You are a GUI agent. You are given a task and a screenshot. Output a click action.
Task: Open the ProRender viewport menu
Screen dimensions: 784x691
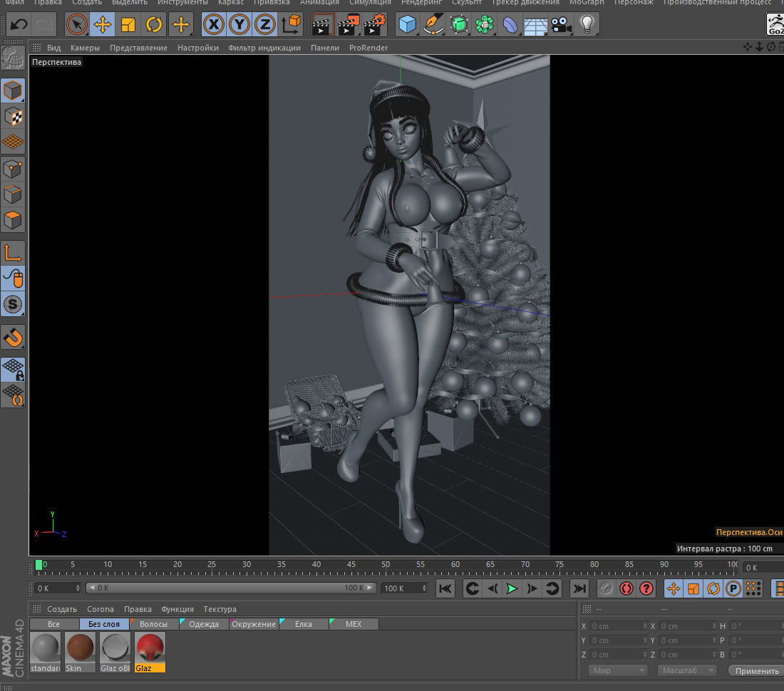click(368, 48)
